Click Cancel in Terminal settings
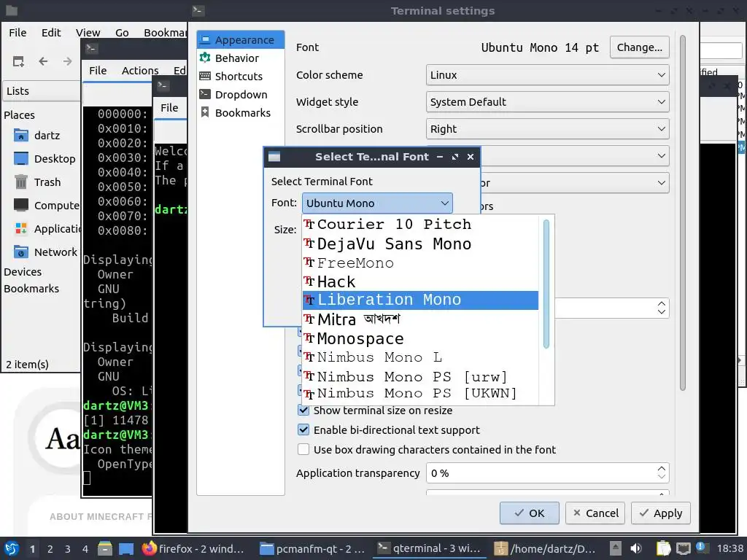 pos(595,513)
